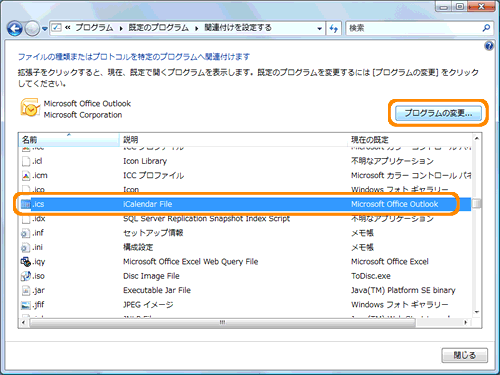The height and width of the screenshot is (375, 500).
Task: Sort by the 名前 column header
Action: (69, 140)
